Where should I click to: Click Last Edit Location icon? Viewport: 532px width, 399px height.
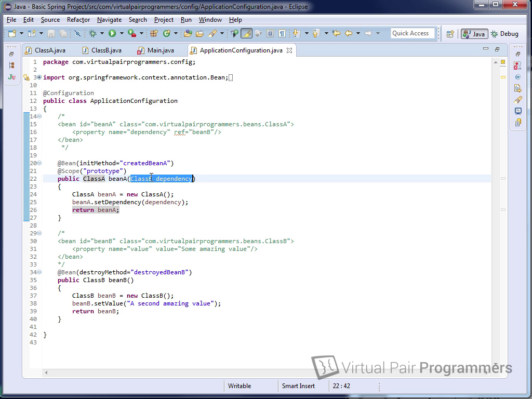(336, 33)
